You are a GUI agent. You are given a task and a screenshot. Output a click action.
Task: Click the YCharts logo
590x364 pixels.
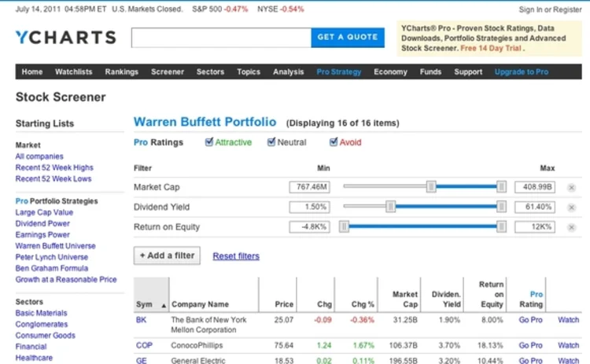point(66,37)
